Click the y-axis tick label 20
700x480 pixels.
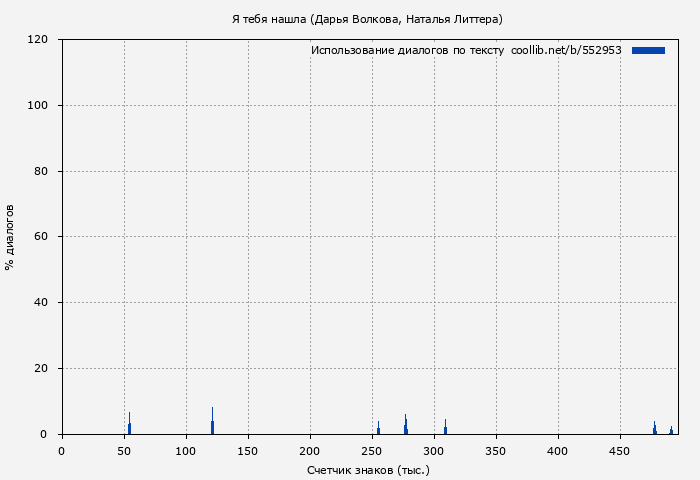coord(42,369)
